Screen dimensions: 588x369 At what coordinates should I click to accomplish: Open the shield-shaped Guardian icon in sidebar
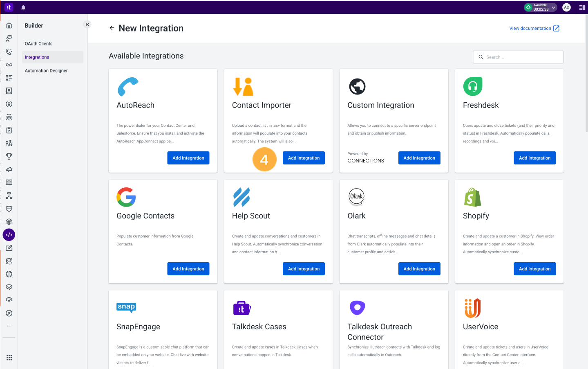point(9,209)
